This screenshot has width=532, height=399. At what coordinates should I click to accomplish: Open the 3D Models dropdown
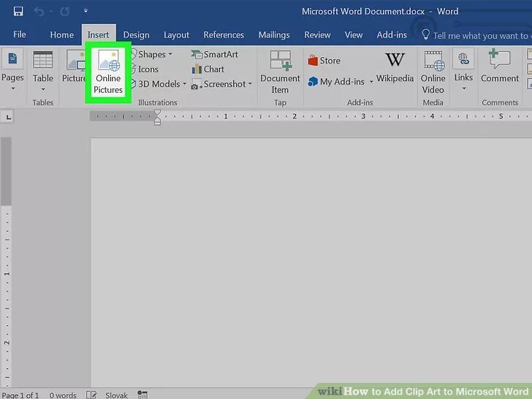(159, 84)
